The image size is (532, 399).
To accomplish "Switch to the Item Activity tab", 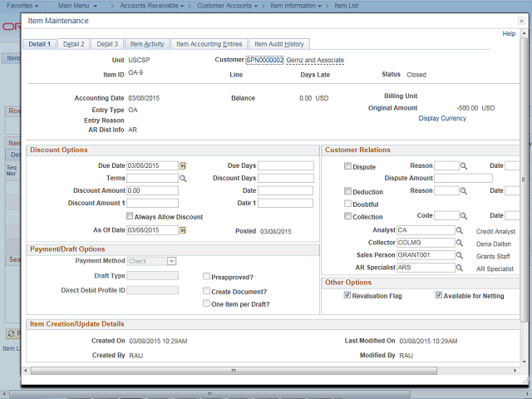I will click(147, 44).
